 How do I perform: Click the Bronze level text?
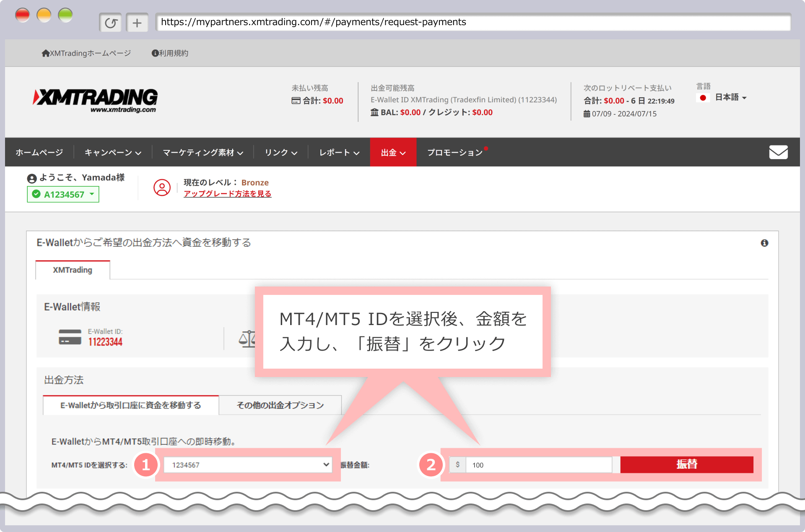pos(255,183)
